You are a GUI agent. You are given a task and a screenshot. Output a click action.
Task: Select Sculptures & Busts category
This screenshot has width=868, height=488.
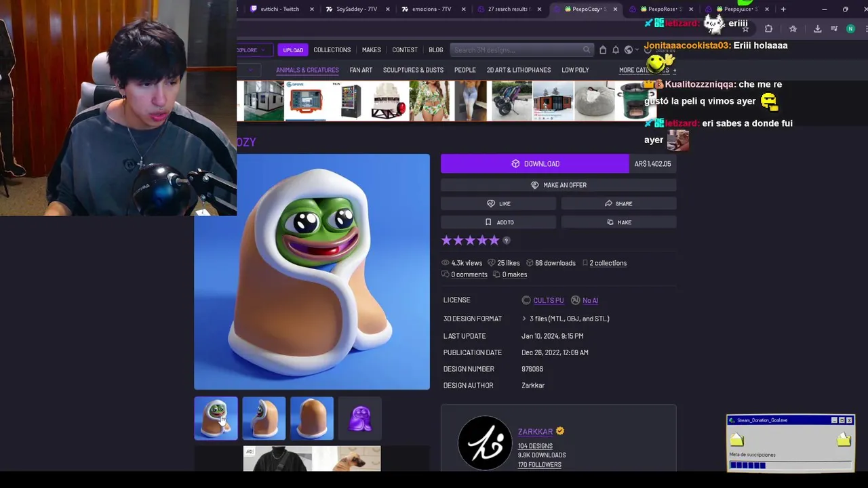(x=413, y=70)
